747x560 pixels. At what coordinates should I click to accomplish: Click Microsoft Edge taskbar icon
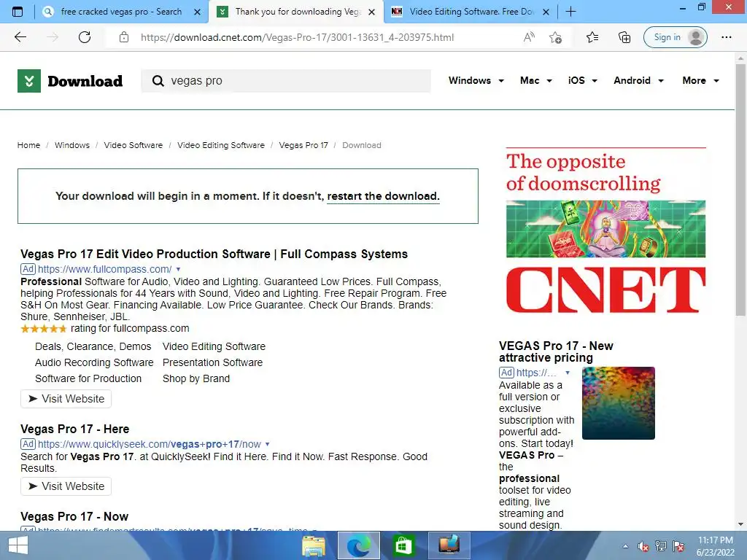pos(359,545)
